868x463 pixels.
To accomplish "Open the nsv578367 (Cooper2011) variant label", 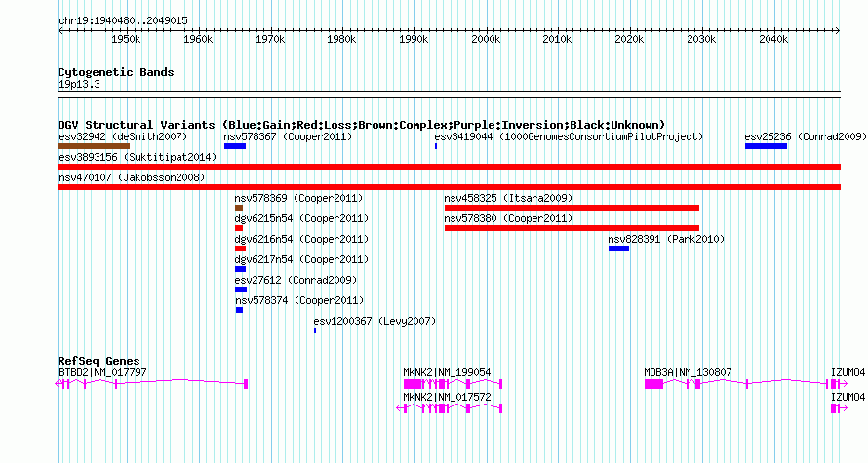I will pyautogui.click(x=288, y=137).
